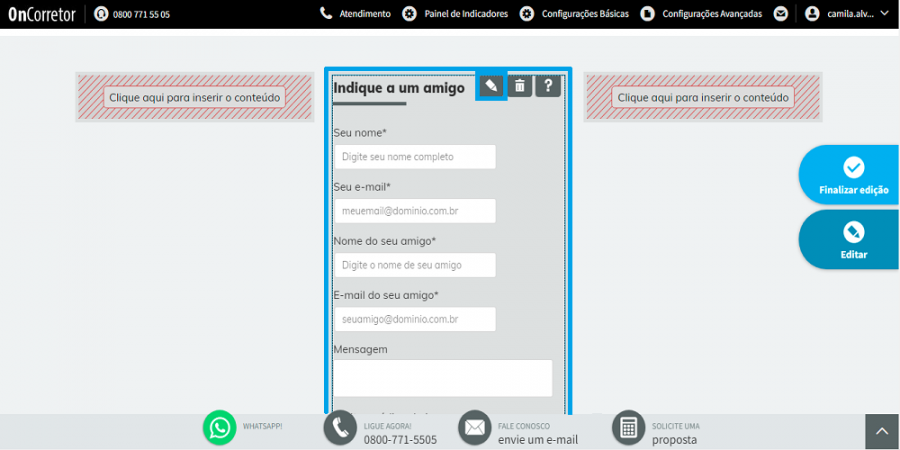
Task: Click 'envie um e-mail' link
Action: pos(538,440)
